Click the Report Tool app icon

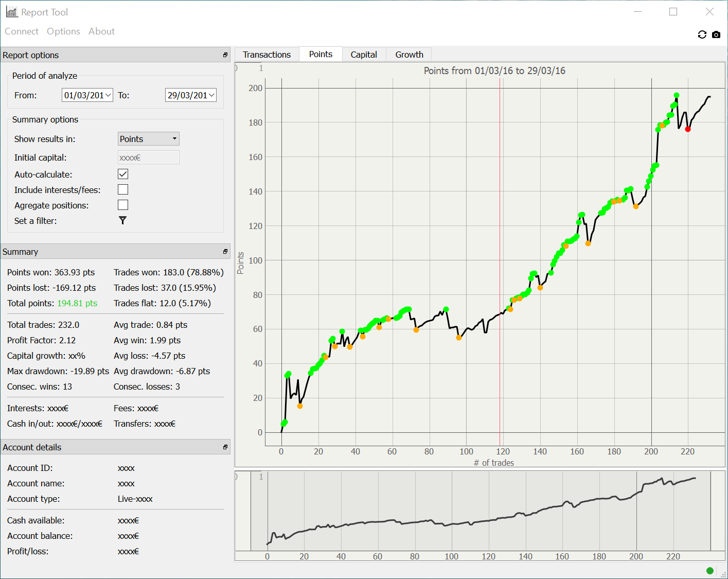[12, 12]
